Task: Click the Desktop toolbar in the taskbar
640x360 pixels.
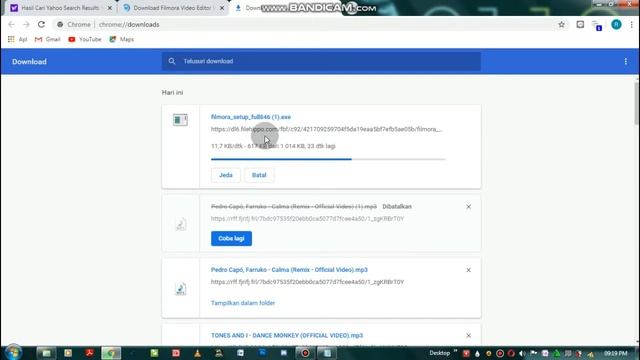Action: [x=439, y=353]
